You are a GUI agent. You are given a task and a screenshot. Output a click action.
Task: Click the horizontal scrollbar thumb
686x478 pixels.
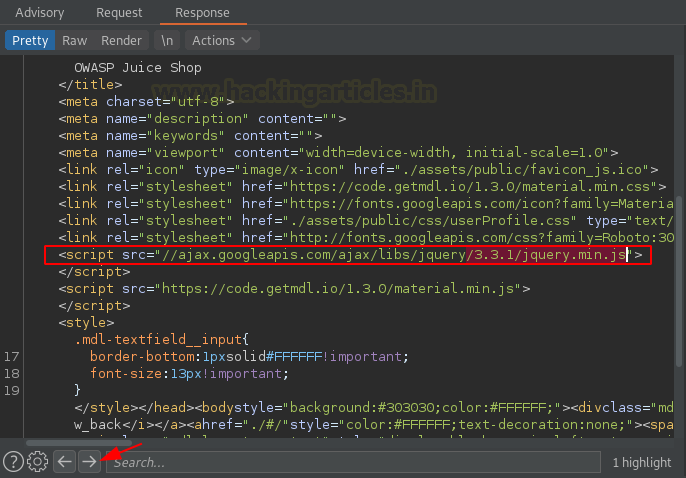tap(79, 443)
